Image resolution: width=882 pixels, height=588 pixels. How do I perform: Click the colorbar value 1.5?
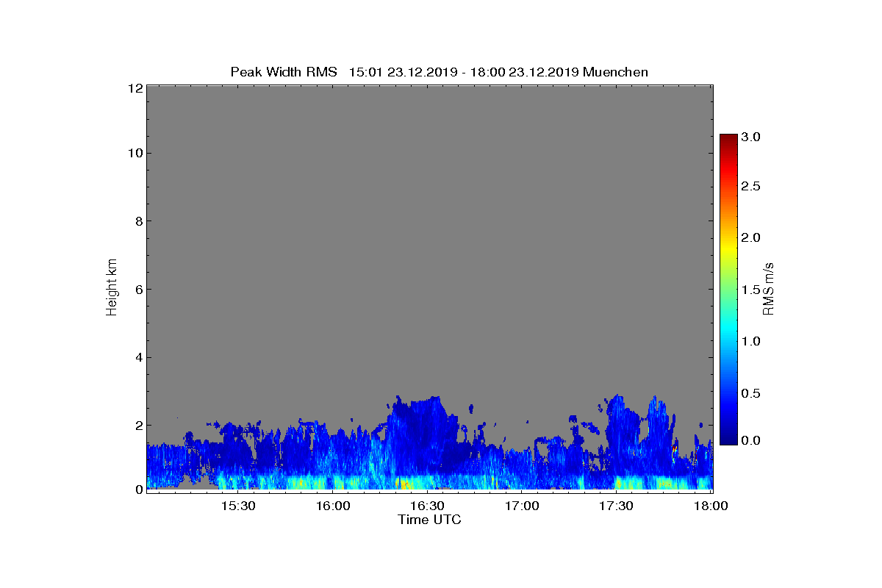[x=750, y=290]
